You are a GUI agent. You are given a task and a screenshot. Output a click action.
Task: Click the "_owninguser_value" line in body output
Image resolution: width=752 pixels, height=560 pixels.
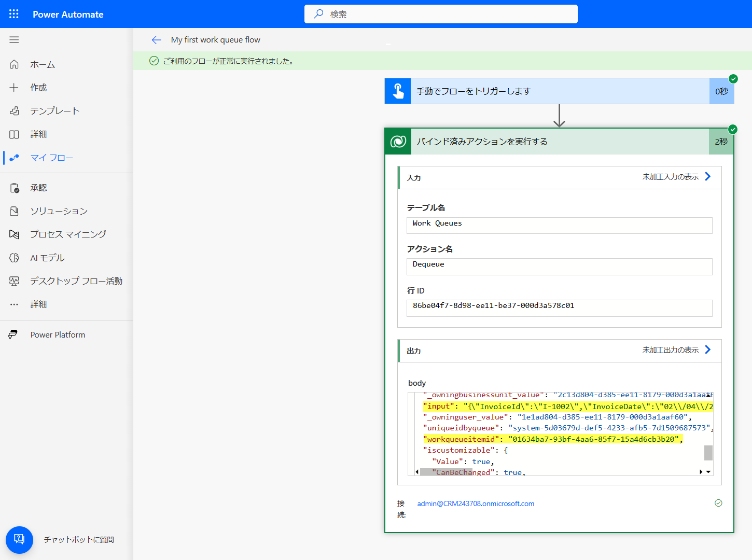click(x=558, y=417)
